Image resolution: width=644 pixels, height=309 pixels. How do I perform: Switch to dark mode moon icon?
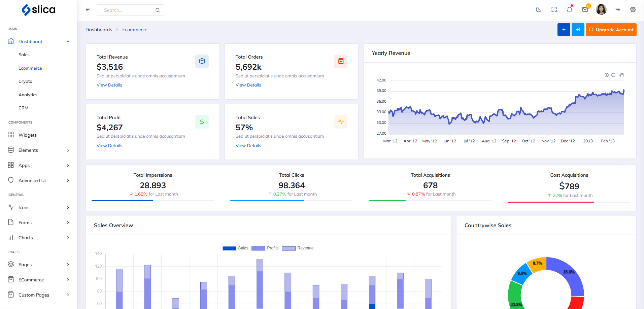539,10
